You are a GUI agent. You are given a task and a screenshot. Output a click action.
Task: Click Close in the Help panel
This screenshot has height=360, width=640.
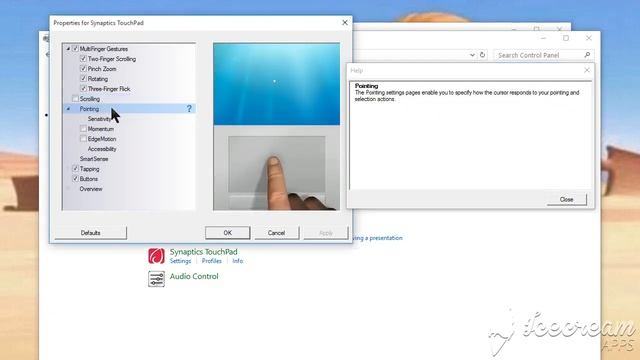567,199
